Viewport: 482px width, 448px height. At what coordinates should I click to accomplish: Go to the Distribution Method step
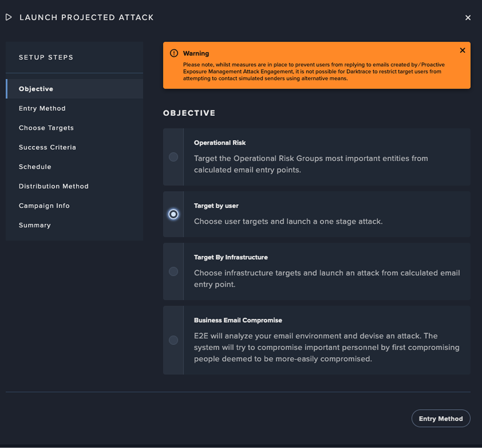coord(54,186)
